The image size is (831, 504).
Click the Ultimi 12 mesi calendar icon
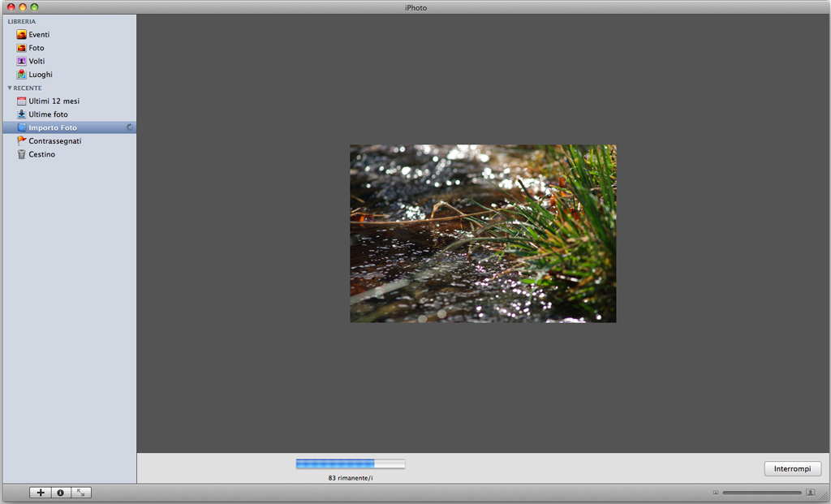[21, 101]
